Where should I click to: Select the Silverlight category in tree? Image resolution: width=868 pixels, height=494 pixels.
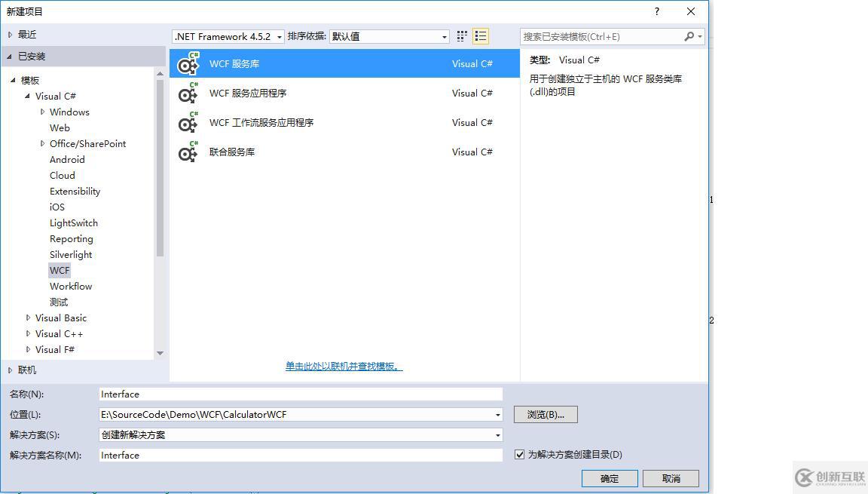pyautogui.click(x=71, y=255)
